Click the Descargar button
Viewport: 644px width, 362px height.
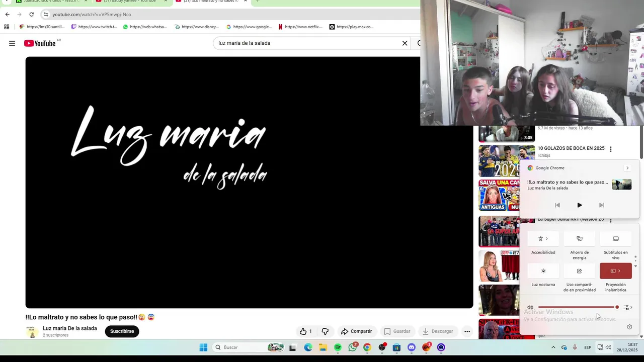click(x=438, y=331)
